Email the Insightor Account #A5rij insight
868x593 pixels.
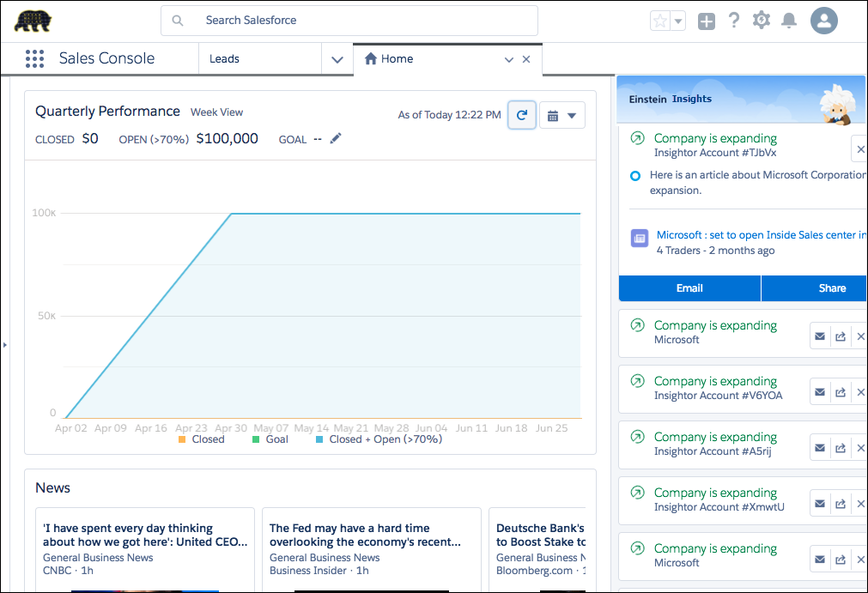820,448
